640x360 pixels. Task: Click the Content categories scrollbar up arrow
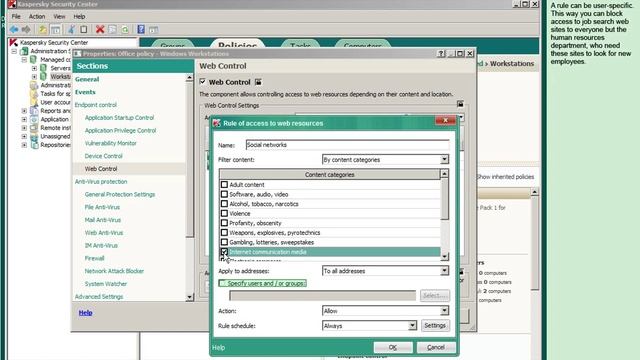[x=444, y=174]
